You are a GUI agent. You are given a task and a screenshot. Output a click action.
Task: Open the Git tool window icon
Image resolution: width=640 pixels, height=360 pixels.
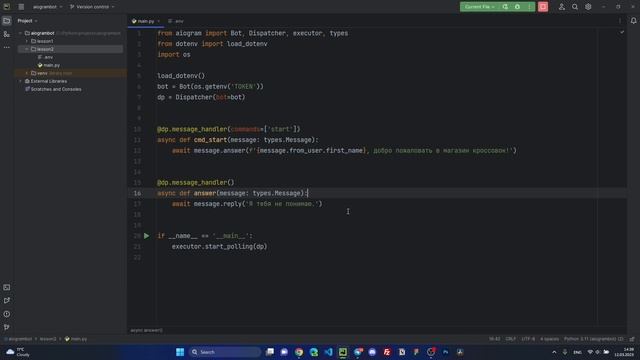click(x=7, y=327)
